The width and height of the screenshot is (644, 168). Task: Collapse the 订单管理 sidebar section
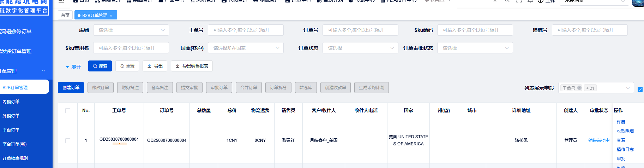click(x=43, y=71)
